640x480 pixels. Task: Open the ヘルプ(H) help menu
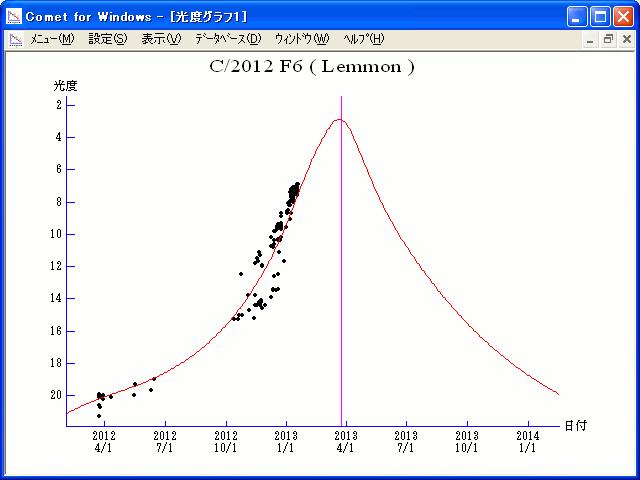(x=363, y=40)
